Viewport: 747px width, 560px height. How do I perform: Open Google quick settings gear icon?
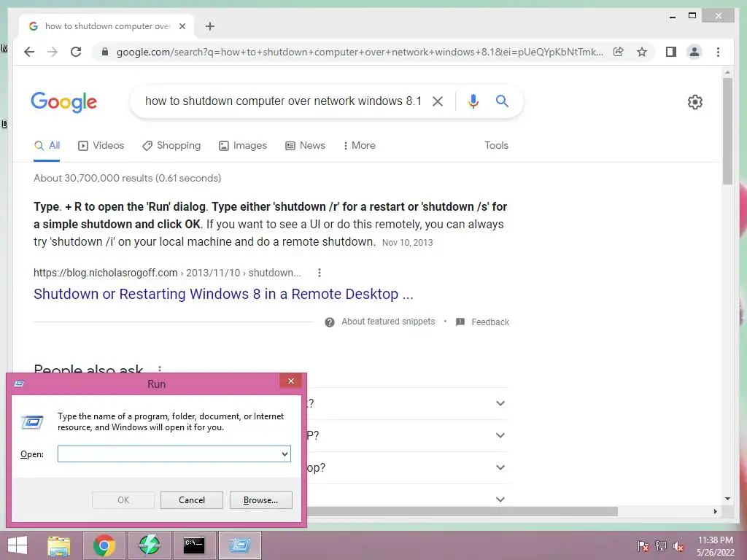695,101
